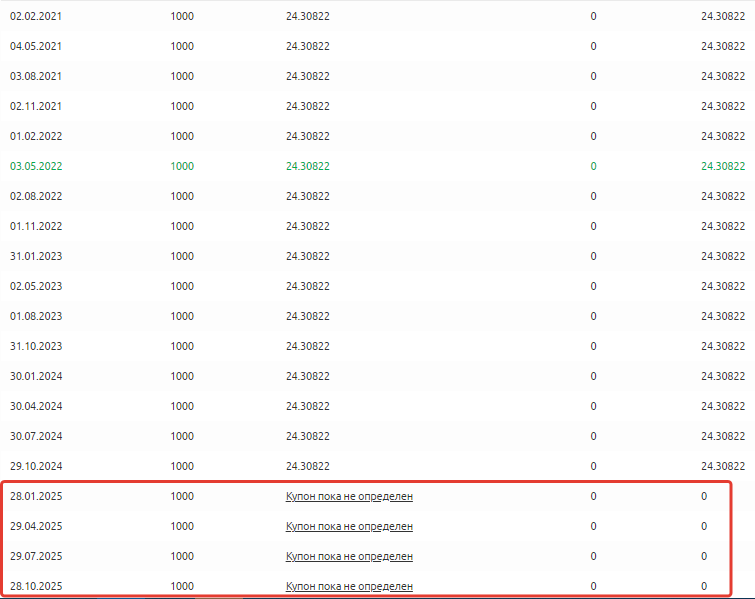The height and width of the screenshot is (599, 755).
Task: Select the date cell 31.10.2023
Action: pos(36,346)
